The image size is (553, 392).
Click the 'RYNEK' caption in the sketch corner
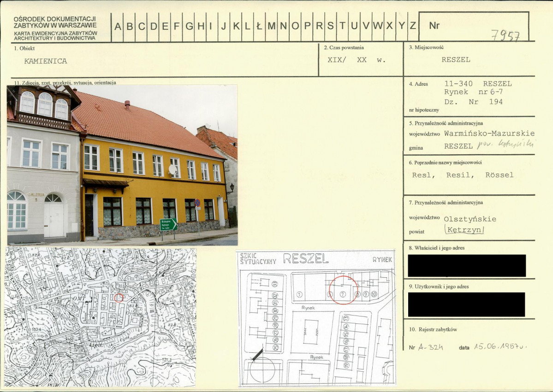coord(382,260)
